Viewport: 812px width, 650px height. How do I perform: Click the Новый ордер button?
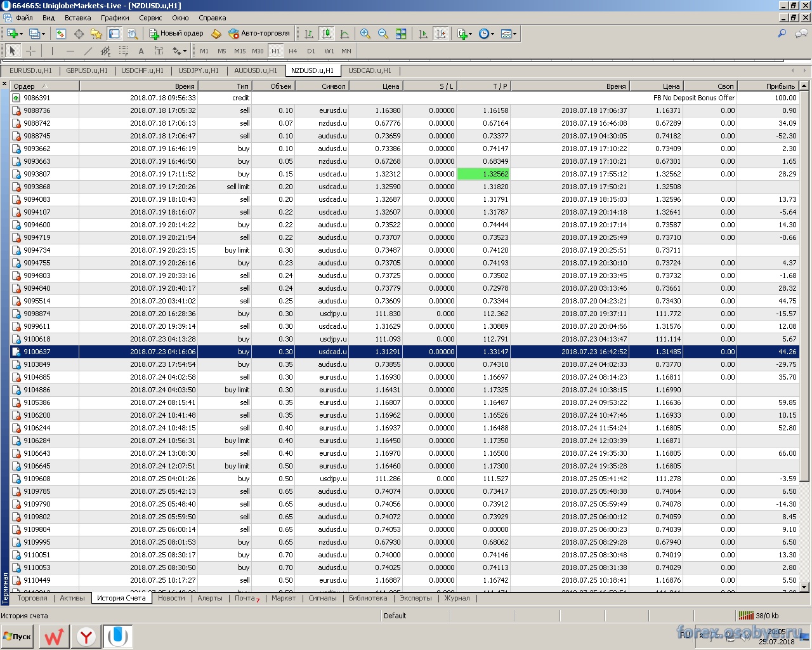pyautogui.click(x=176, y=34)
